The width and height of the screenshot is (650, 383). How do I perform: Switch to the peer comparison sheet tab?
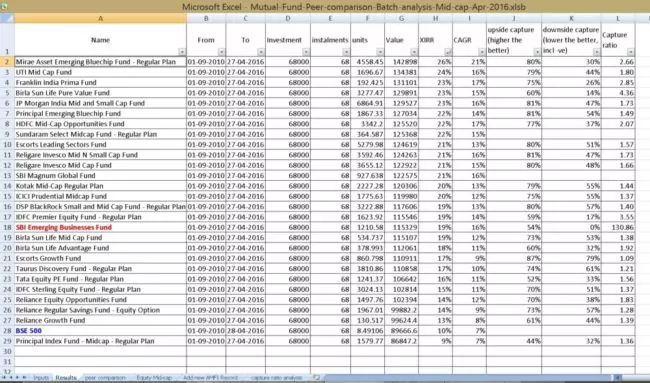tap(105, 378)
